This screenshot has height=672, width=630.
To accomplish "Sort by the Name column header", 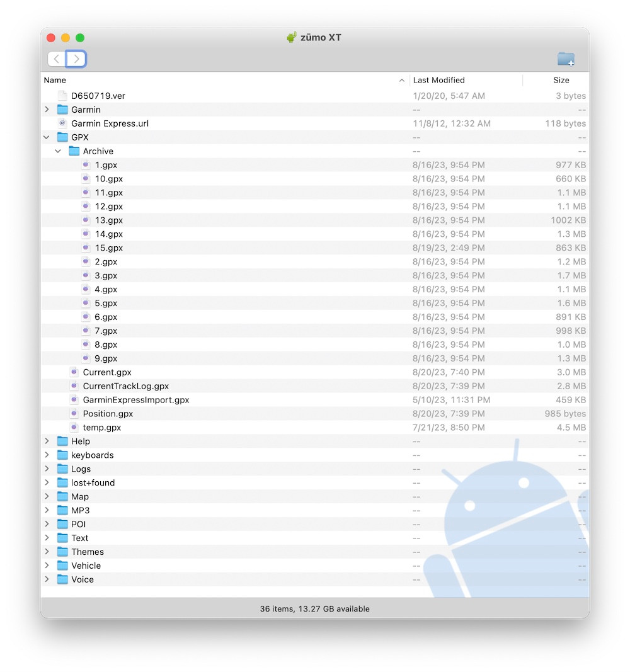I will pos(225,80).
